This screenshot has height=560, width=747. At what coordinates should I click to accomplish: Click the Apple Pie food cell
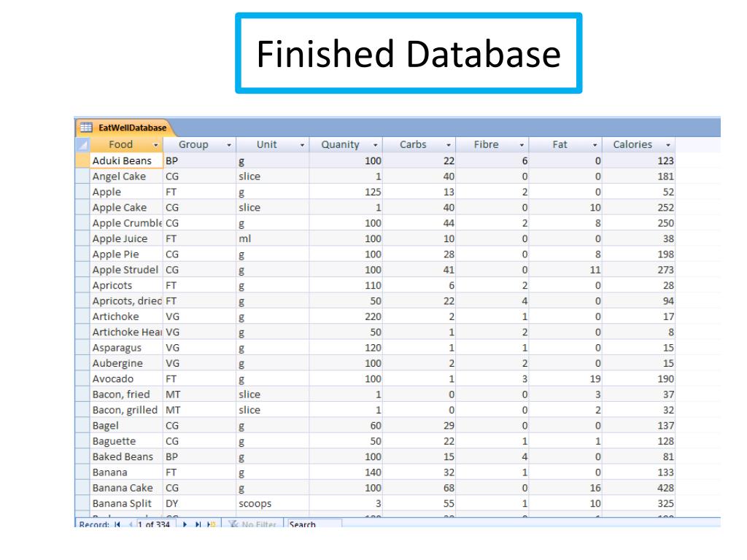point(126,254)
